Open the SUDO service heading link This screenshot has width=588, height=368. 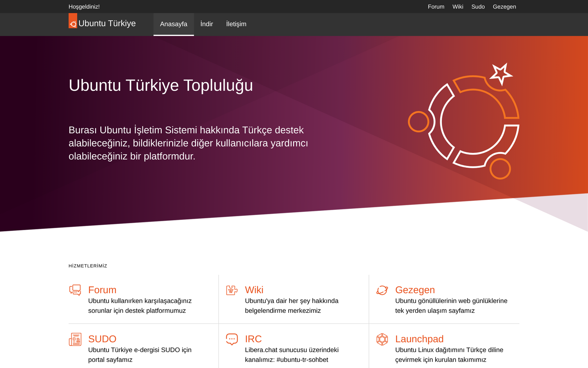point(102,339)
